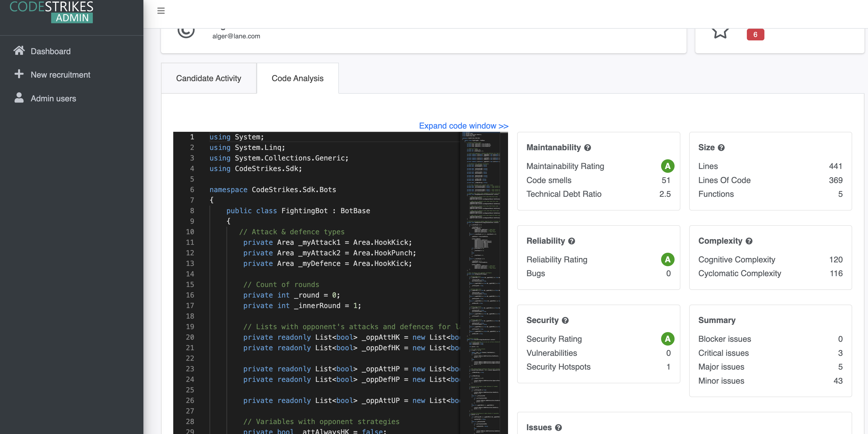The height and width of the screenshot is (434, 868).
Task: Click Major issues count 5
Action: tap(840, 367)
